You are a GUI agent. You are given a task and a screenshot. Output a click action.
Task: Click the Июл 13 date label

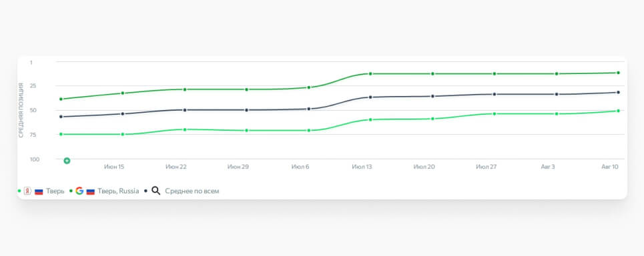(x=362, y=167)
